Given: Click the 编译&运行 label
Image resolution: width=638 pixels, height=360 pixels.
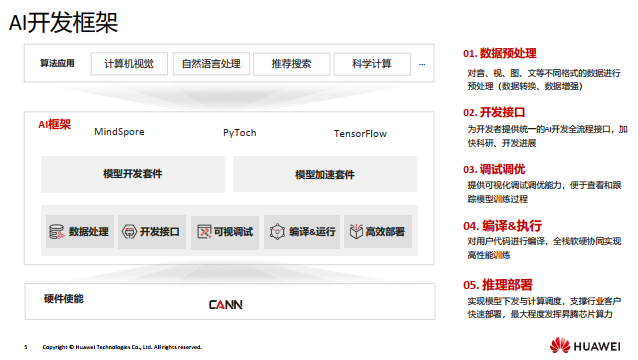Looking at the screenshot, I should (312, 232).
